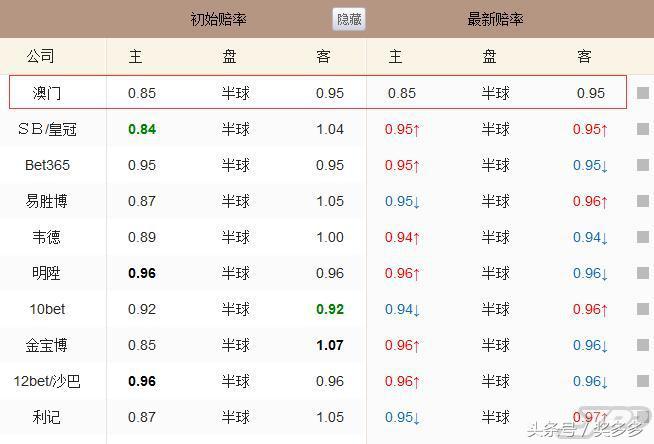Click company name 金宝博

46,345
